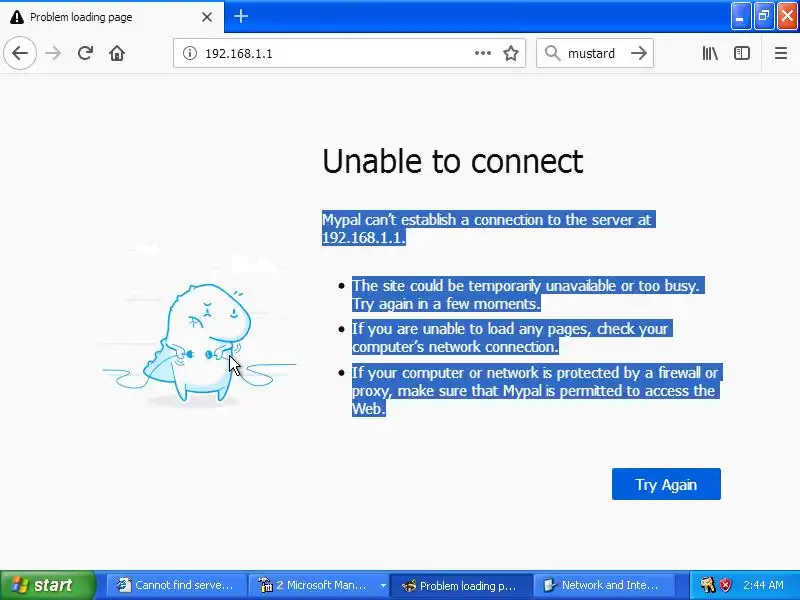Click the forward navigation arrow
Image resolution: width=800 pixels, height=600 pixels.
[x=53, y=53]
